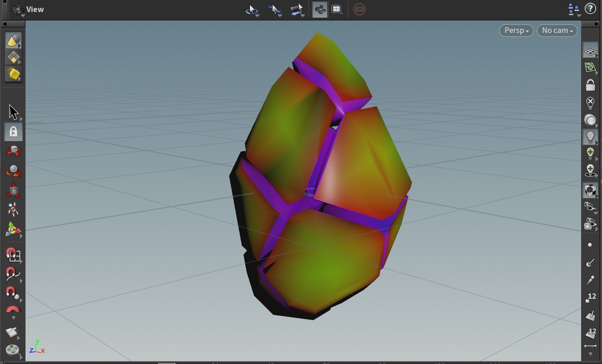
Task: Click the X-Y-Z orientation axis gizmo
Action: pos(36,348)
